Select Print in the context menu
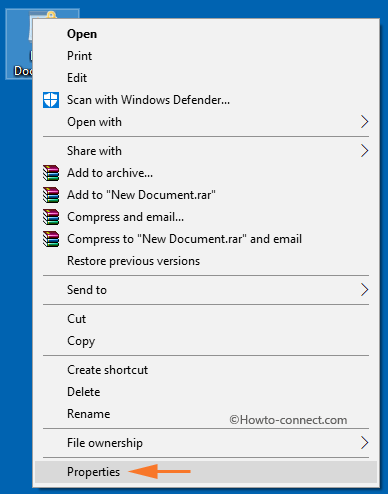Viewport: 388px width, 494px height. coord(206,56)
